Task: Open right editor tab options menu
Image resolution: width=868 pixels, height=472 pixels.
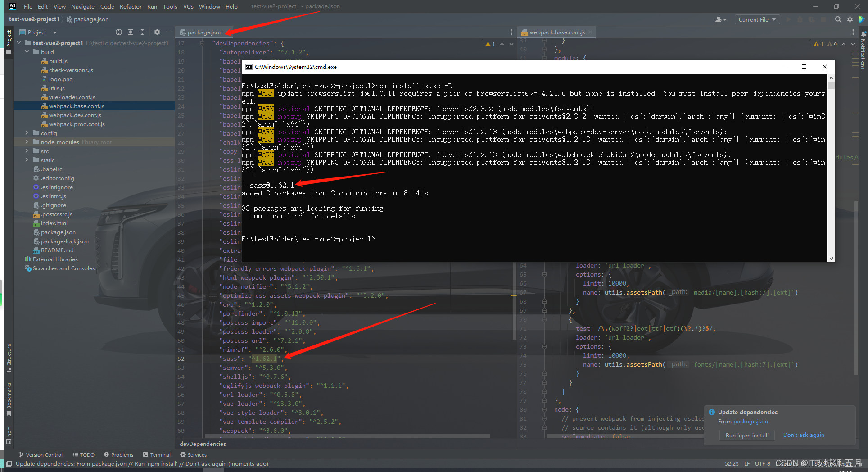Action: pos(853,32)
